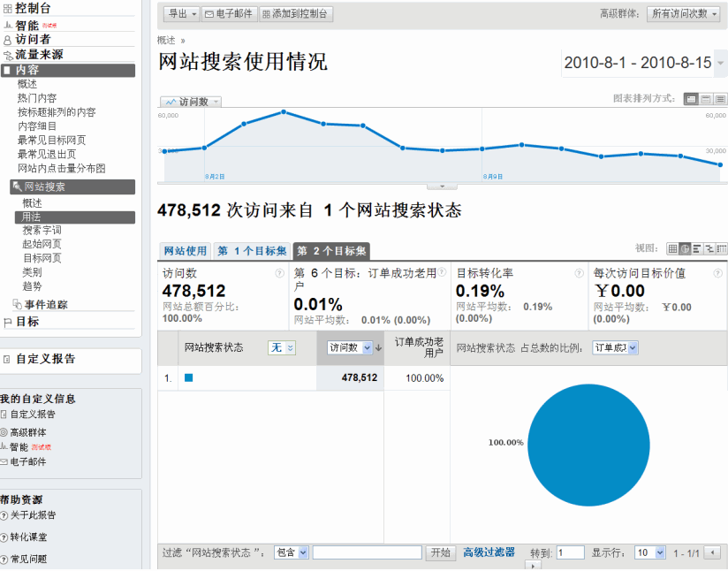
Task: Expand the date range 2010-8-1 to 2010-8-15 picker
Action: pyautogui.click(x=721, y=64)
